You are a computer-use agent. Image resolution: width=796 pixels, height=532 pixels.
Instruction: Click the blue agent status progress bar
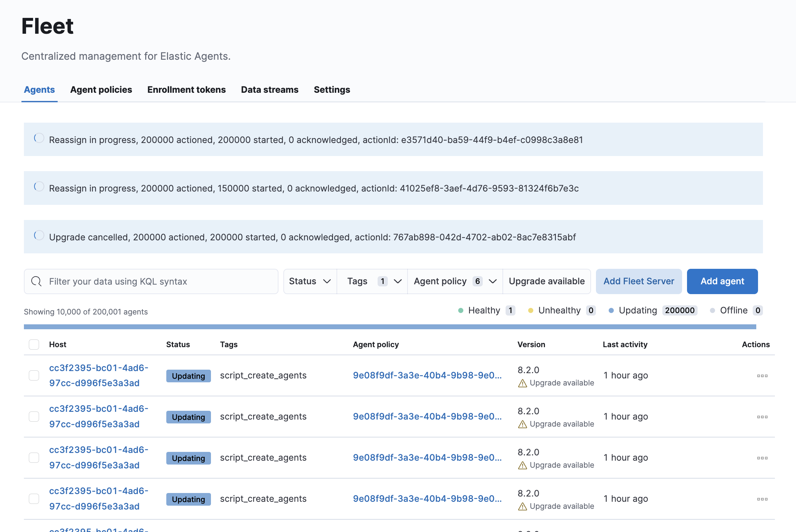click(x=390, y=327)
